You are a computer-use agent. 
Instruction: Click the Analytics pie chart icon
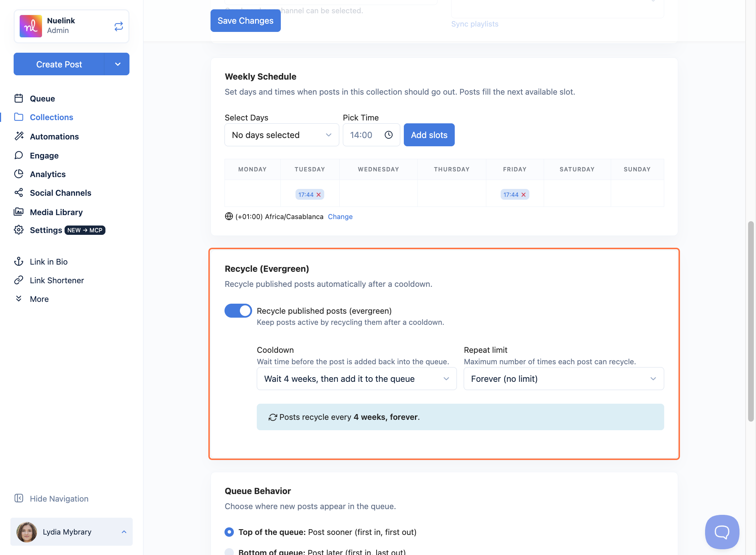pyautogui.click(x=19, y=174)
